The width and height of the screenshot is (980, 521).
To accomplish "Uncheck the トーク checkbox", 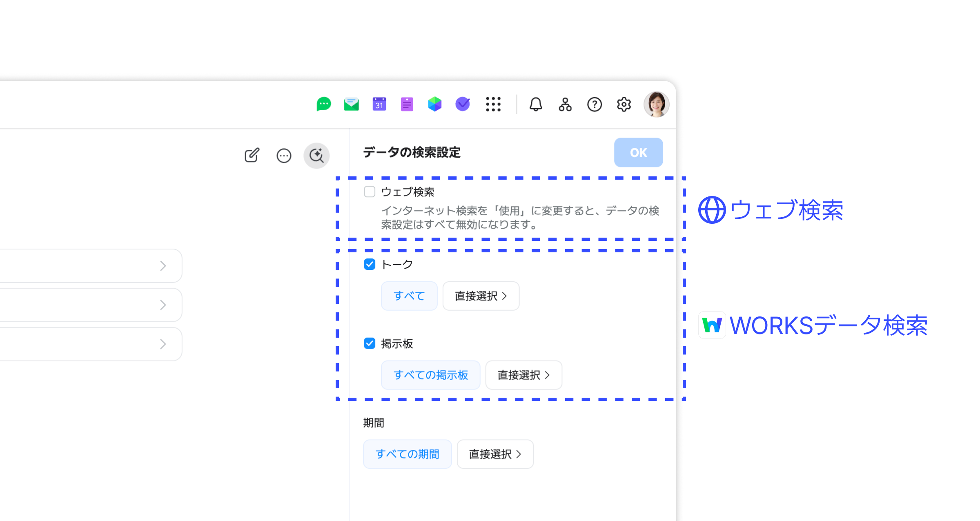I will [x=370, y=265].
